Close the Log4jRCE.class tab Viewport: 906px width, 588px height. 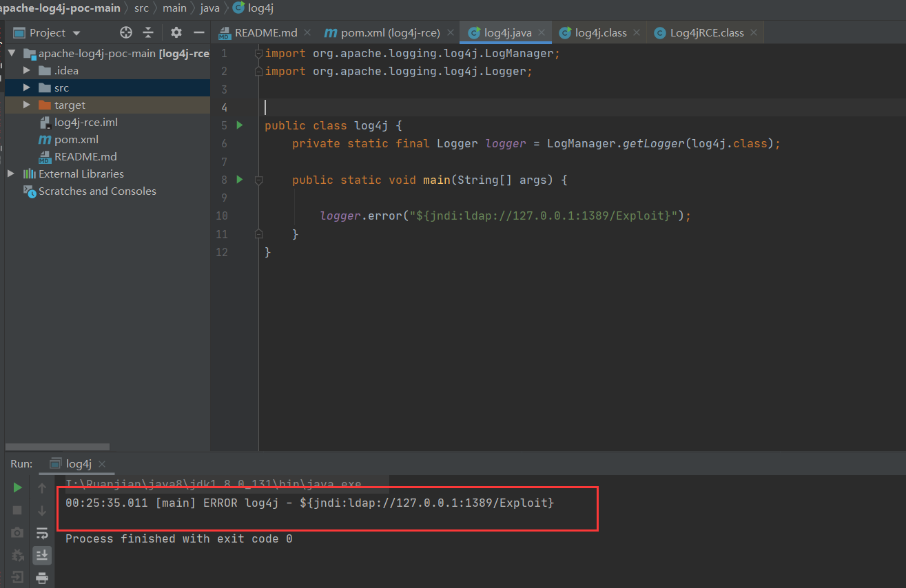pos(754,32)
